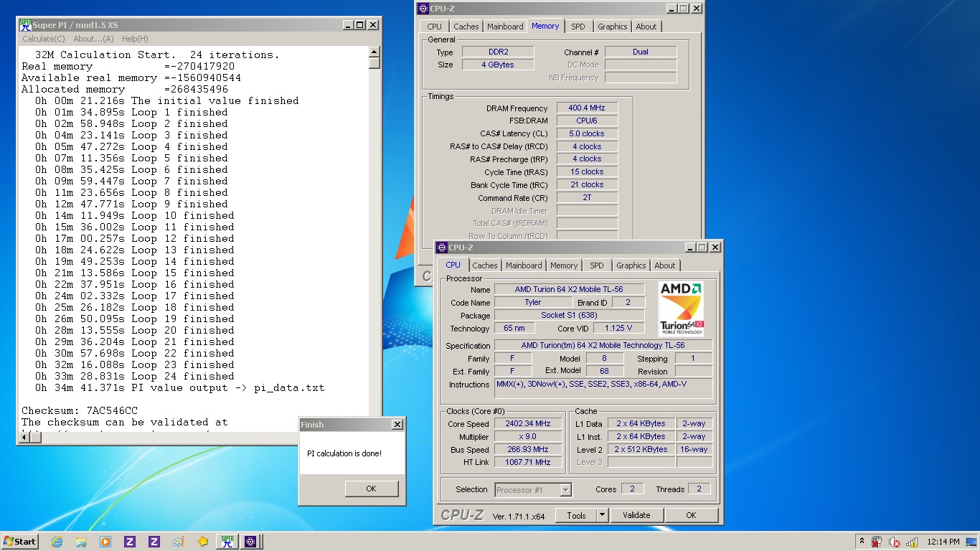Open About tab in the CPU-Z Memory window
980x551 pixels.
[x=646, y=27]
